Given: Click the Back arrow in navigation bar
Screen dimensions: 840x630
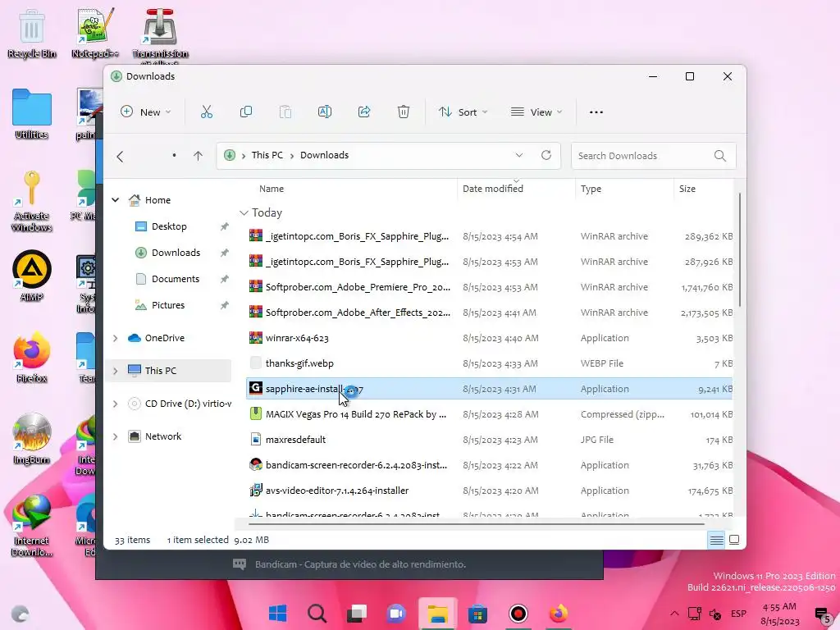Looking at the screenshot, I should tap(120, 156).
